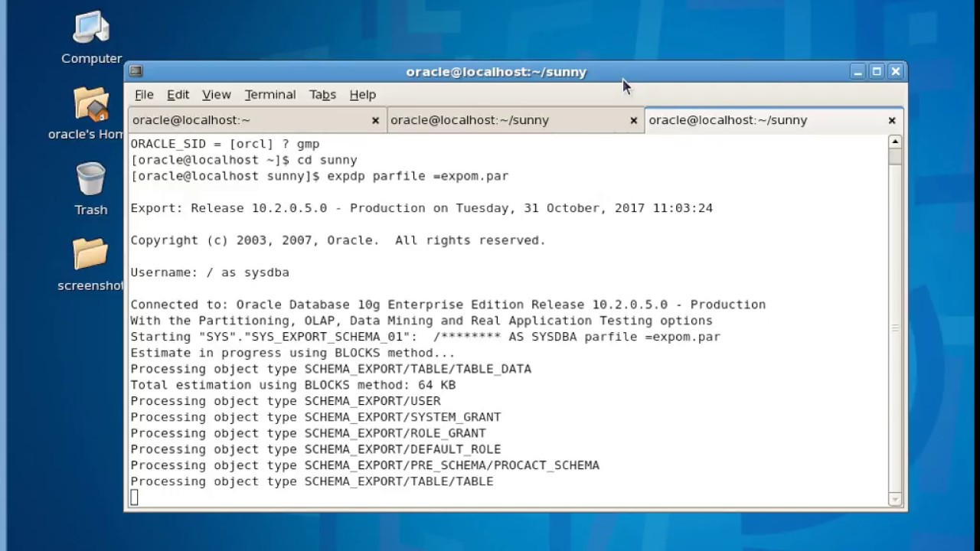
Task: Click the 'SCHEMA_EXPORT/PRE_SCHEMA/PROCACT_SCHEMA' line
Action: click(x=364, y=465)
